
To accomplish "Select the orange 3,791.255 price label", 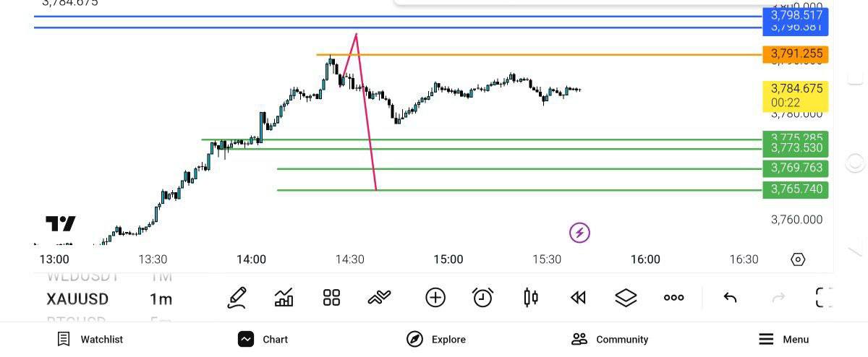I will click(x=796, y=53).
